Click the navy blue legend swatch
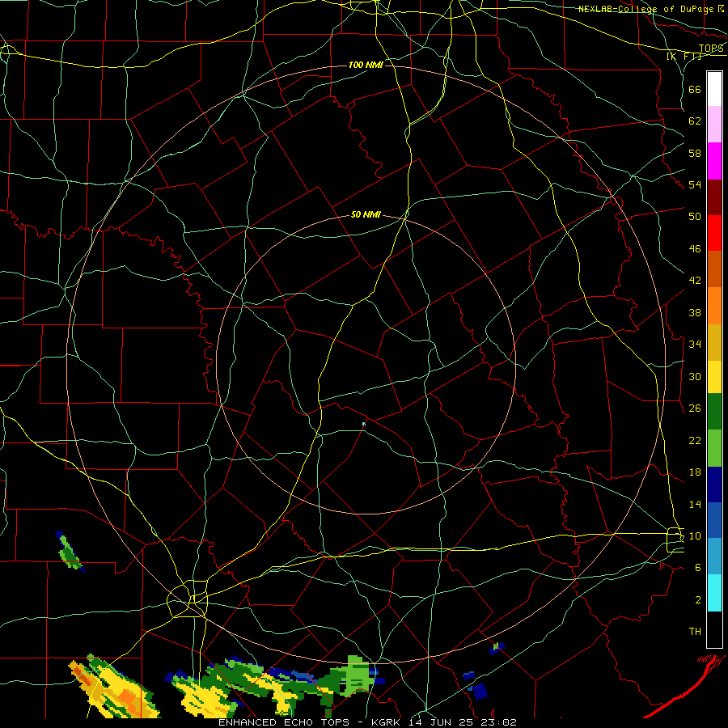Image resolution: width=728 pixels, height=728 pixels. 714,485
